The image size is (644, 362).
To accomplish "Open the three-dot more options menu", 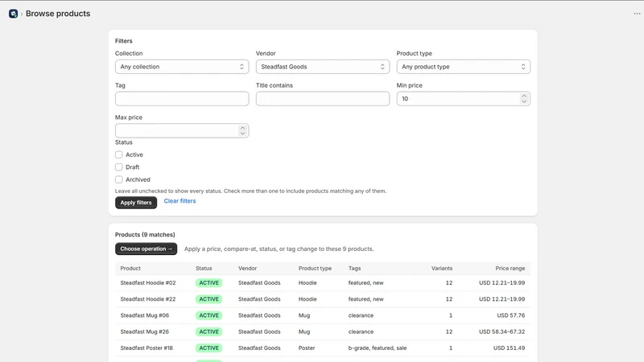I will pos(637,14).
